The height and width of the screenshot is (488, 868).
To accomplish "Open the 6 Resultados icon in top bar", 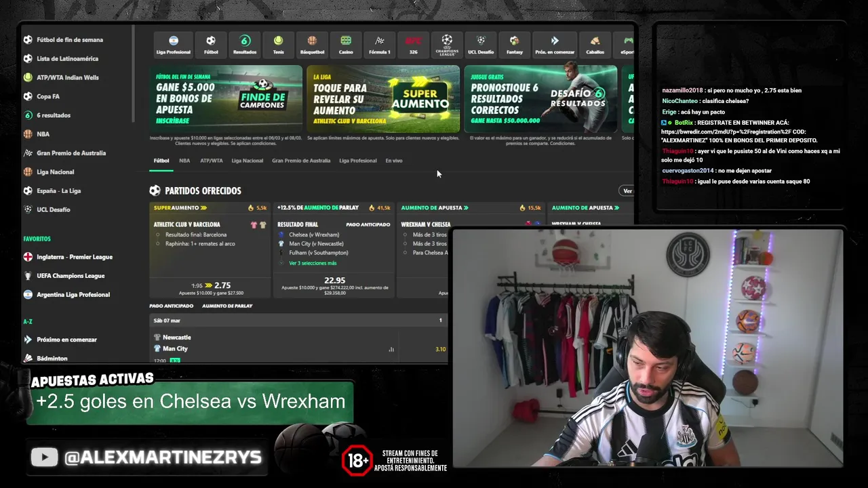I will [x=245, y=41].
